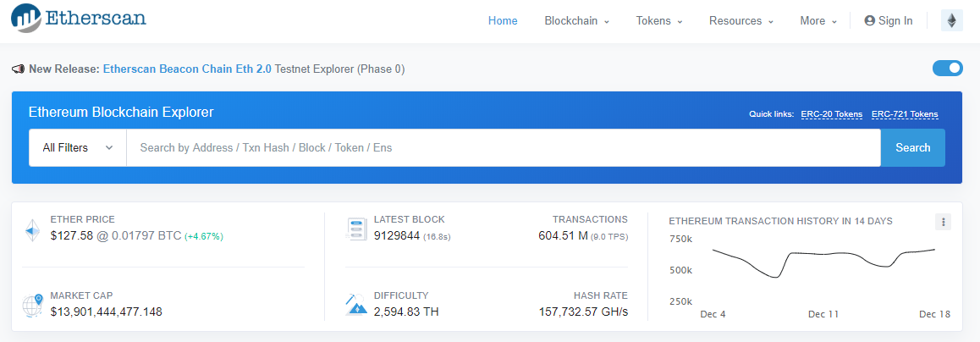The width and height of the screenshot is (980, 342).
Task: Expand the More menu
Action: [x=818, y=20]
